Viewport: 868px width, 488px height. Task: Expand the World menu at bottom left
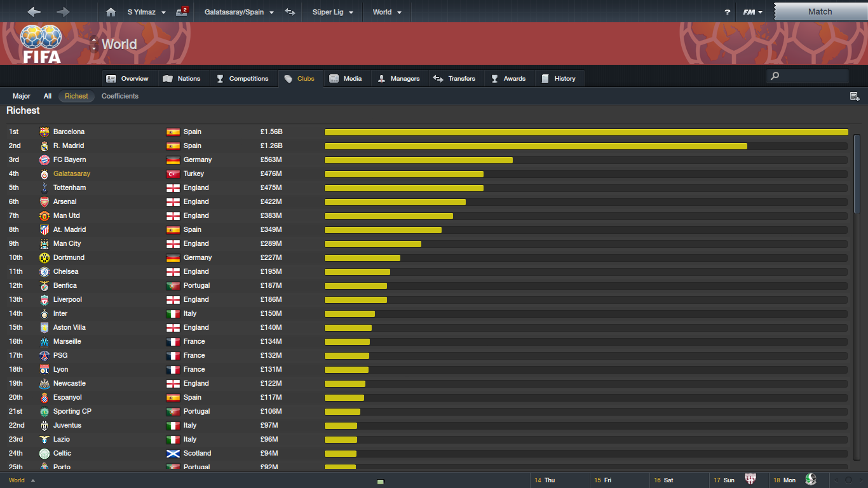(22, 480)
